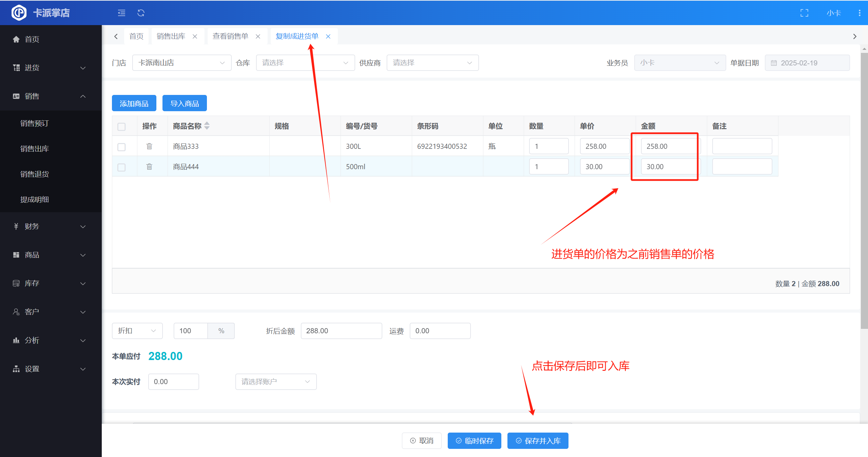
Task: Check the select-all header checkbox
Action: (121, 126)
